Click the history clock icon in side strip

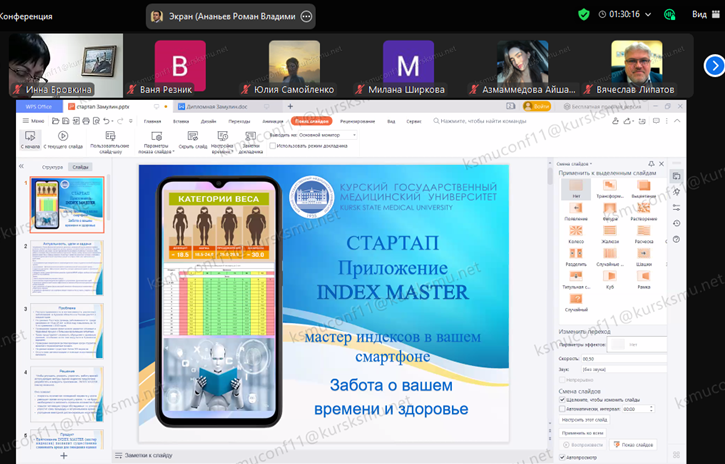tap(676, 223)
